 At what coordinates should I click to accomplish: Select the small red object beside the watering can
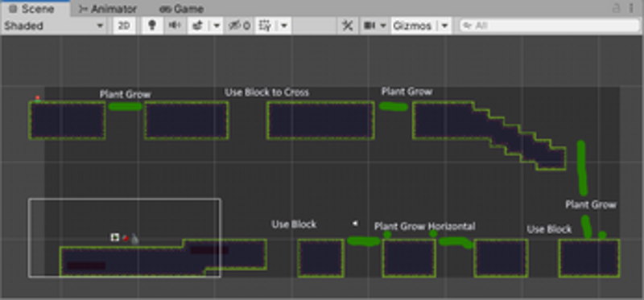126,238
